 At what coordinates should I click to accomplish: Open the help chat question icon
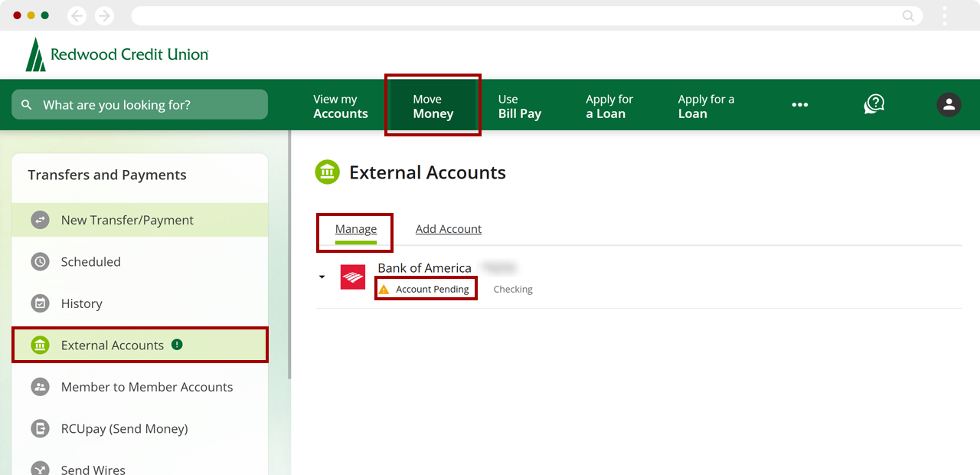[874, 105]
